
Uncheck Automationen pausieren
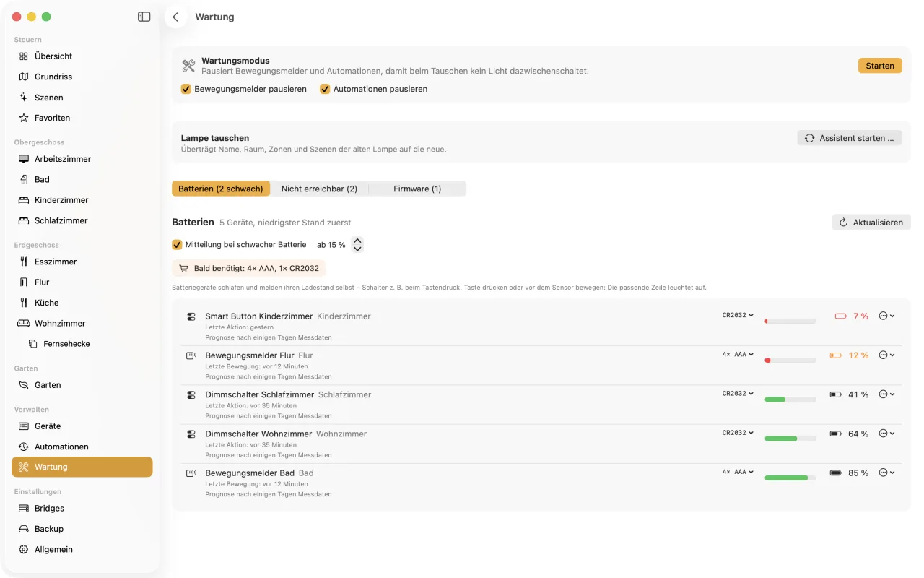pos(325,89)
